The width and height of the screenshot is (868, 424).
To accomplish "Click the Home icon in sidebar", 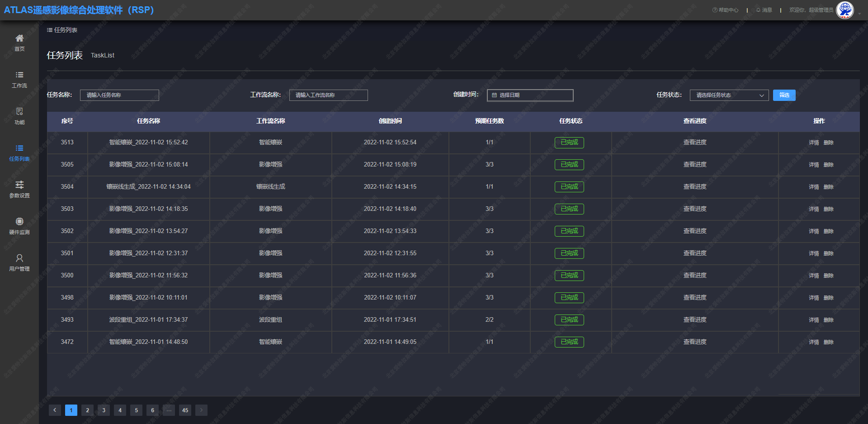I will (19, 38).
